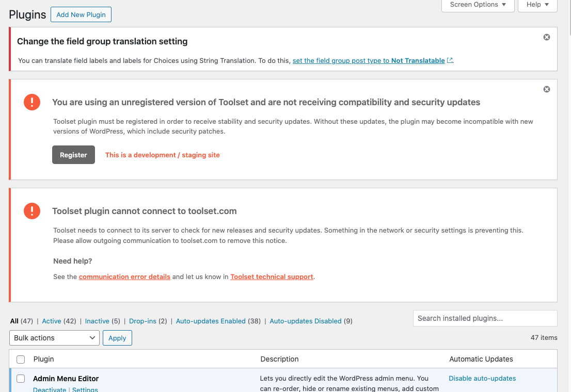This screenshot has width=571, height=392.
Task: Show All plugins filter
Action: tap(14, 321)
